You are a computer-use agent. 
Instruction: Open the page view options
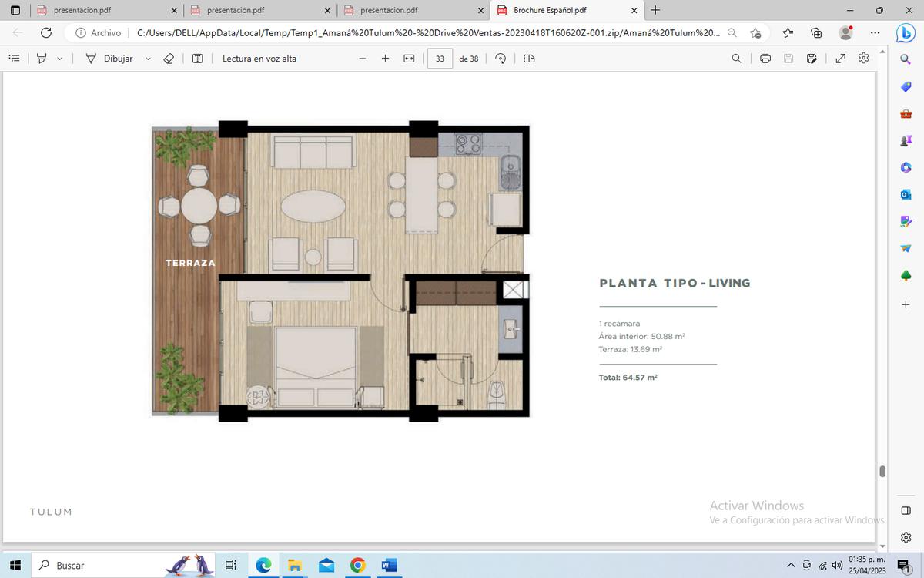[x=529, y=59]
